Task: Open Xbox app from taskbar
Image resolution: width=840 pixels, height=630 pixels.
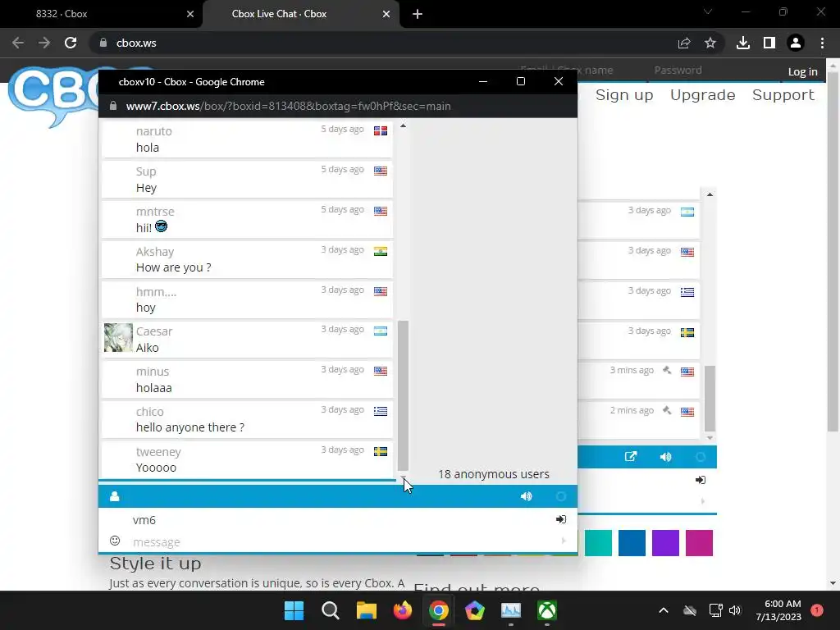Action: pos(547,610)
